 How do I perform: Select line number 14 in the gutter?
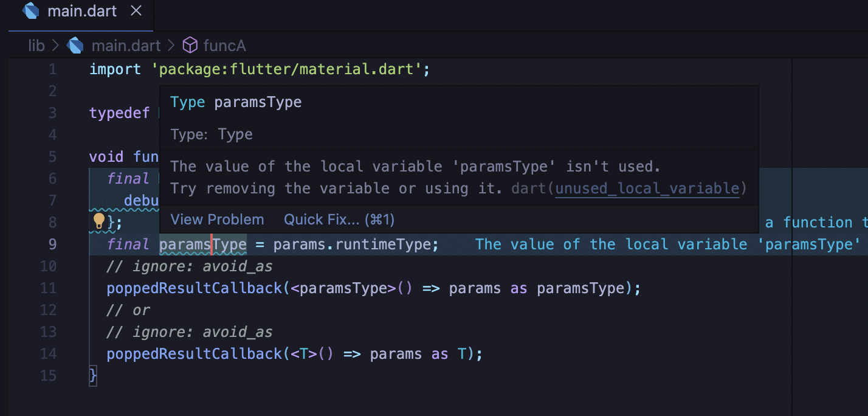click(x=48, y=353)
